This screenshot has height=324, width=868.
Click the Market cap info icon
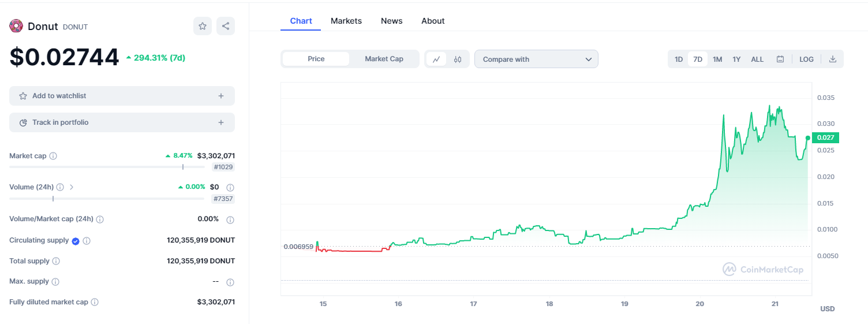coord(53,156)
